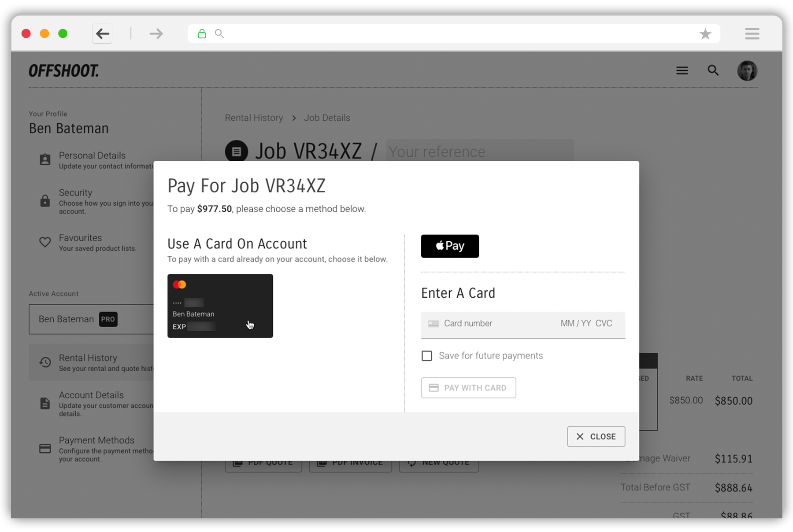Open the Offshoot site navigation menu icon
The height and width of the screenshot is (532, 793).
click(682, 70)
